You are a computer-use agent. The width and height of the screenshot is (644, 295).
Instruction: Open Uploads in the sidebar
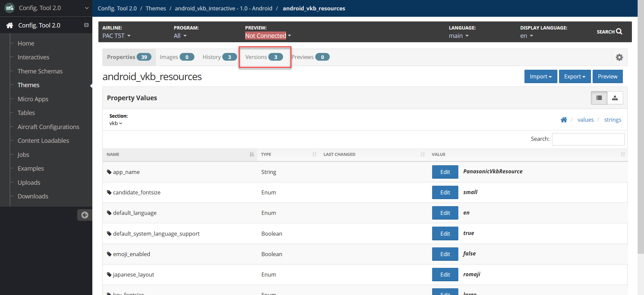pos(29,182)
